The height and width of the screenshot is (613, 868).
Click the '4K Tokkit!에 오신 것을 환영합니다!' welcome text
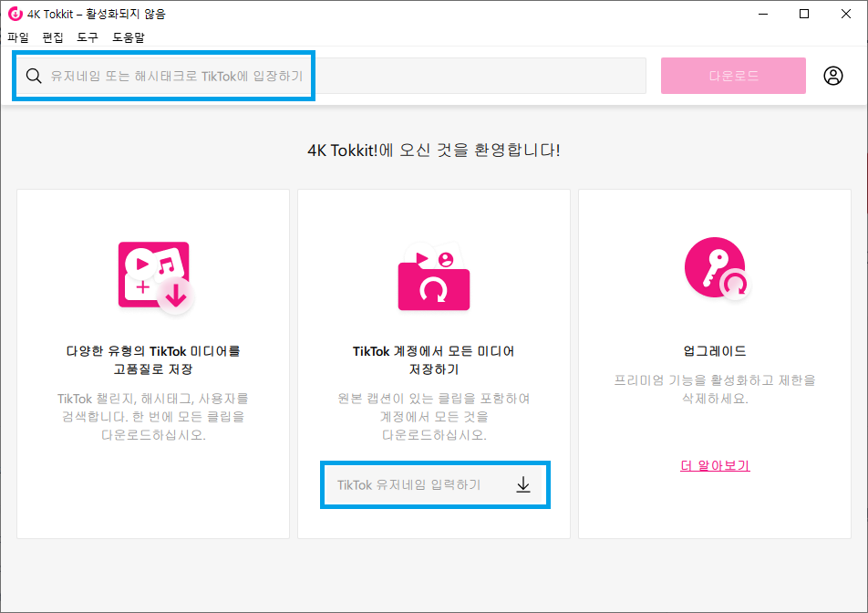tap(434, 151)
